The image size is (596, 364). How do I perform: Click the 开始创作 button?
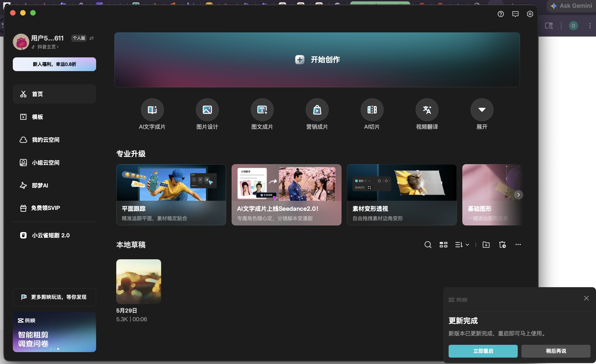coord(317,60)
